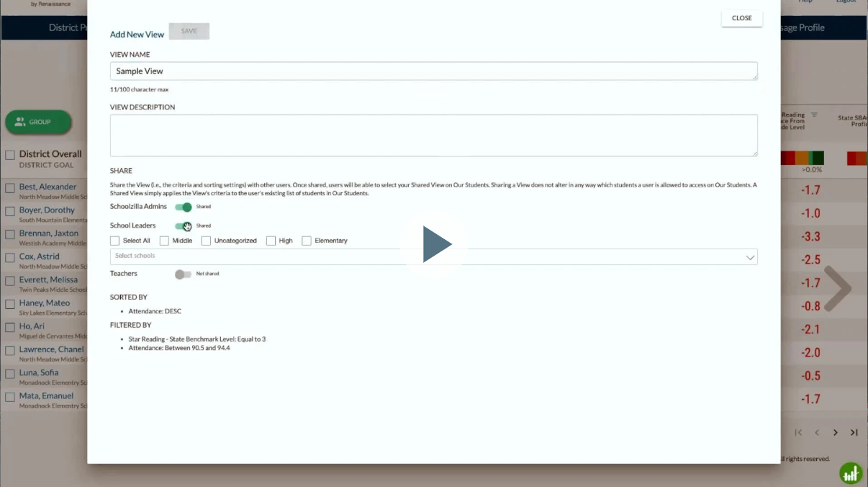The height and width of the screenshot is (487, 868).
Task: Select Boyer, Dorothy row checkbox
Action: [10, 211]
